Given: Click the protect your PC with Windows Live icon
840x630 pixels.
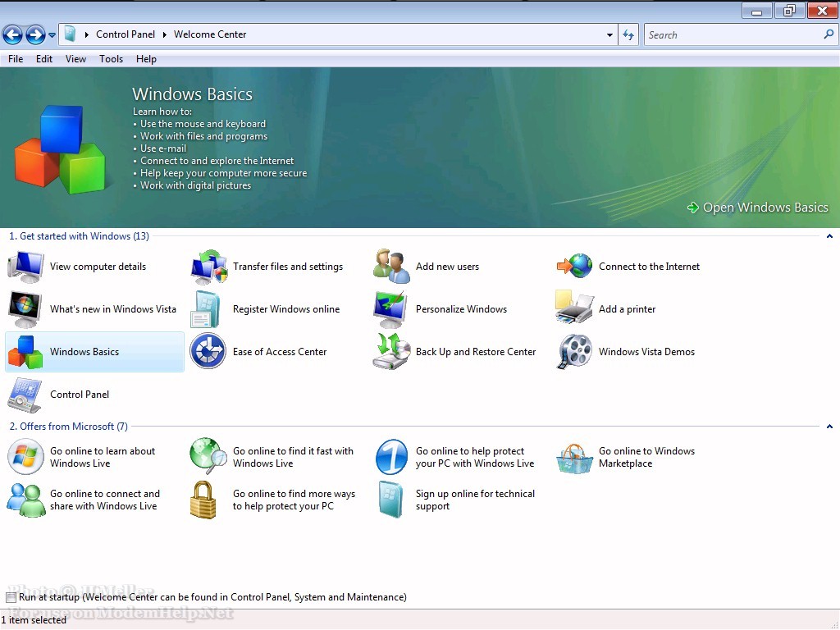Looking at the screenshot, I should pos(391,457).
